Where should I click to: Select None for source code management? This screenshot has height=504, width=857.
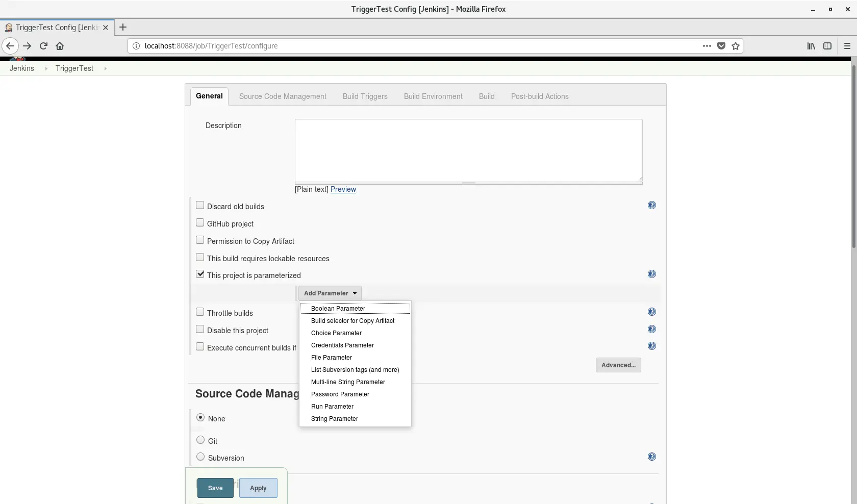click(x=200, y=417)
